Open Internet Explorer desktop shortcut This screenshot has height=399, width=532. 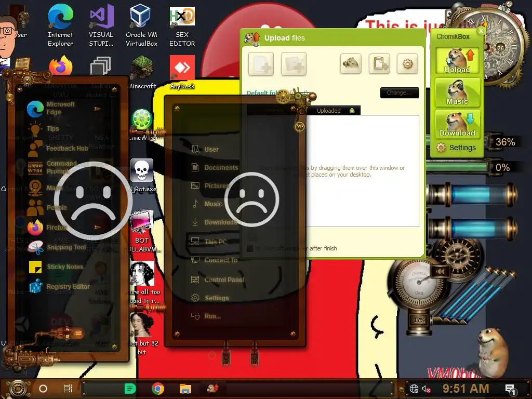60,25
